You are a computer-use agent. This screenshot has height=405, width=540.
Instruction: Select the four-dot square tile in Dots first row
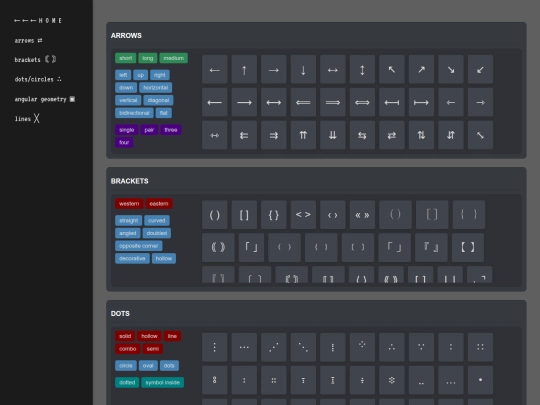click(480, 347)
